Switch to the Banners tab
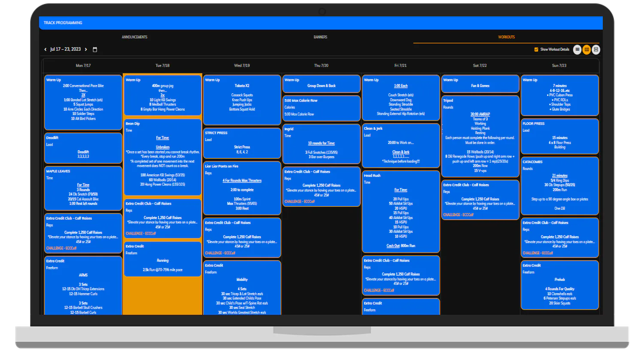 pos(320,37)
